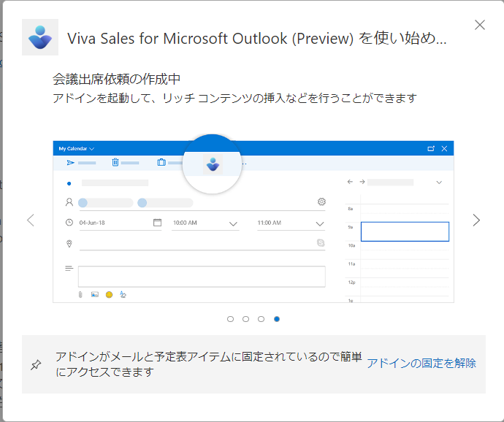
Task: Click the pin icon beside the pinned add-in message
Action: [x=36, y=365]
